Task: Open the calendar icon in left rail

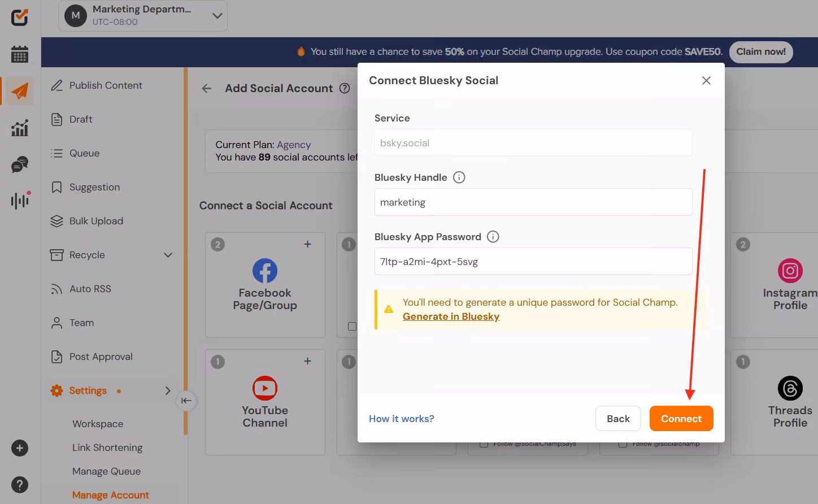Action: [x=20, y=54]
